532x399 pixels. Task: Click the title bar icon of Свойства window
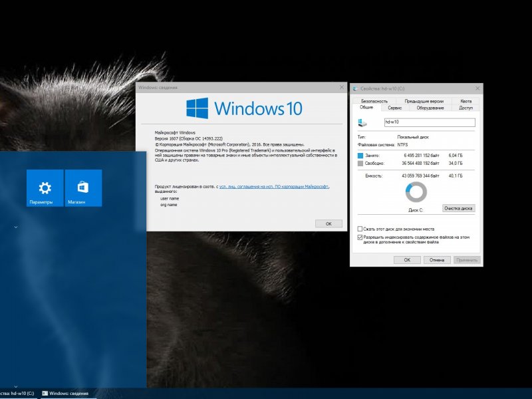[x=355, y=88]
